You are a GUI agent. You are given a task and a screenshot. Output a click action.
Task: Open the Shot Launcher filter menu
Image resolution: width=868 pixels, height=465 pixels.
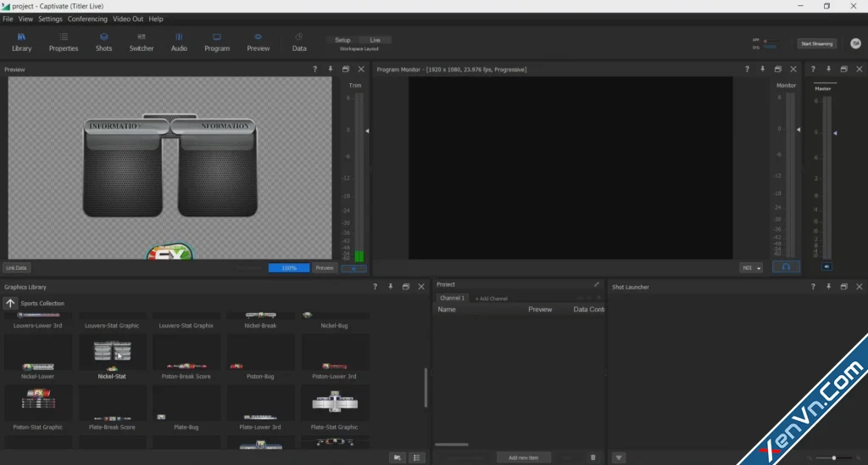point(619,458)
